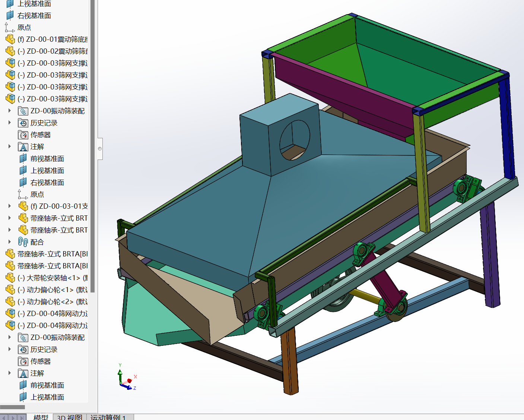The width and height of the screenshot is (524, 420).
Task: Click the 大带轮安装轴<1> component icon
Action: coord(10,278)
